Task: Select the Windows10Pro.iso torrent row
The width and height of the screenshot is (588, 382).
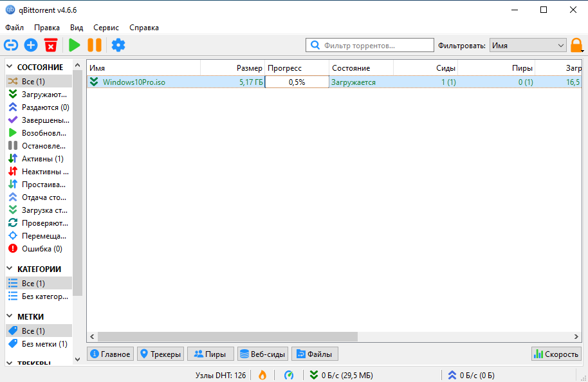Action: [335, 82]
